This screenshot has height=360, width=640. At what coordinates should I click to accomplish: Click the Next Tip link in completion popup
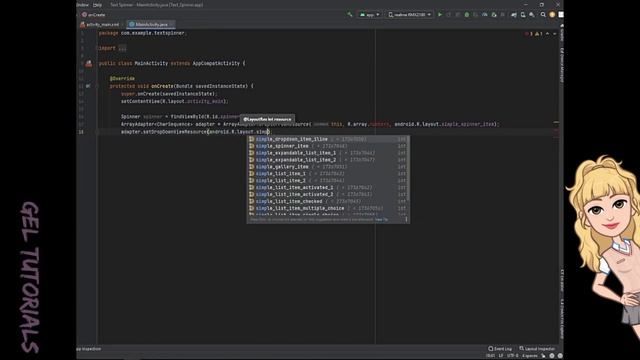381,220
